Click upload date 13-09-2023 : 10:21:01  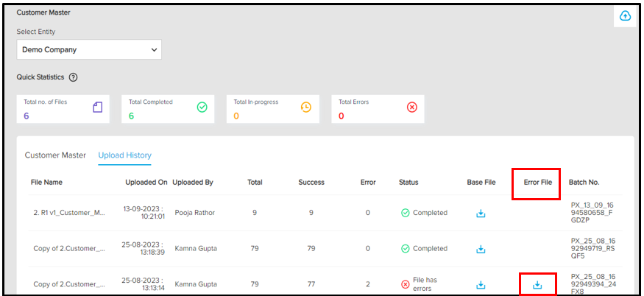[x=144, y=213]
